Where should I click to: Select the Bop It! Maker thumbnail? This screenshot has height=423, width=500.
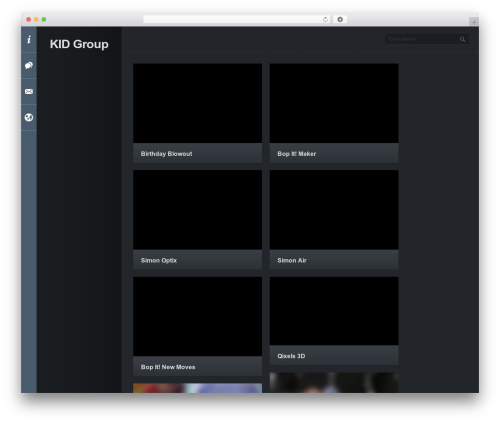coord(334,103)
